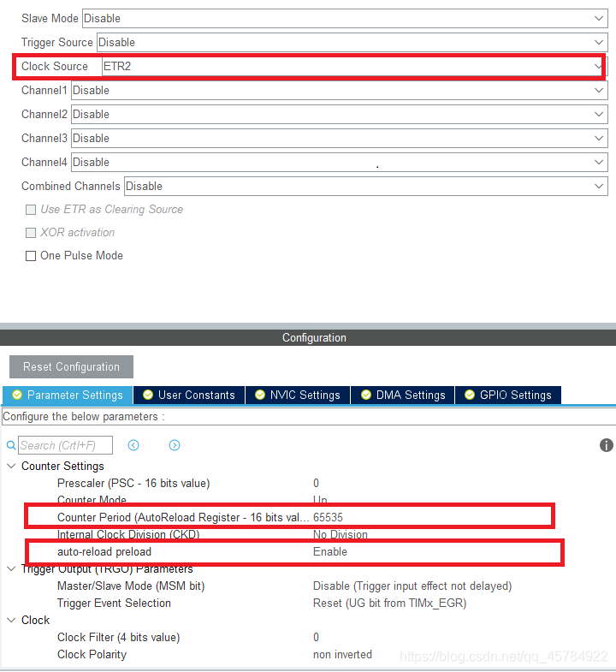Screen dimensions: 616x672
Task: Open the DMA Settings tab
Action: [x=402, y=395]
